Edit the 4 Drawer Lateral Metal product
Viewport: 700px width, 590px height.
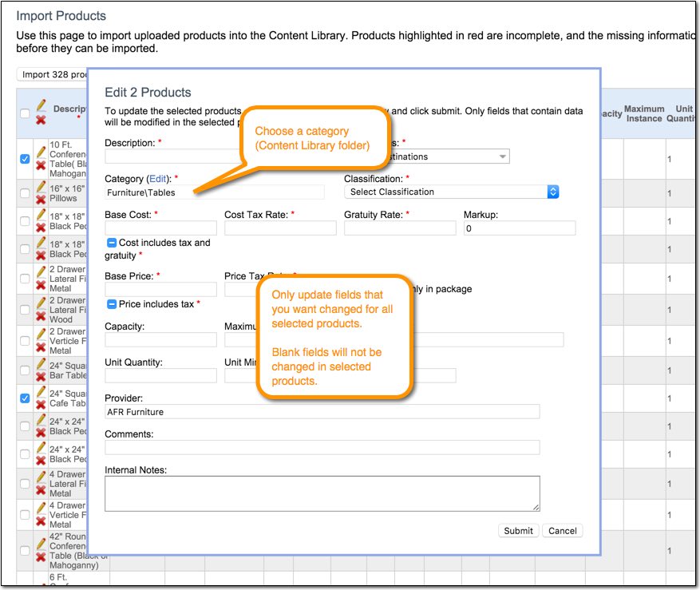pyautogui.click(x=41, y=477)
